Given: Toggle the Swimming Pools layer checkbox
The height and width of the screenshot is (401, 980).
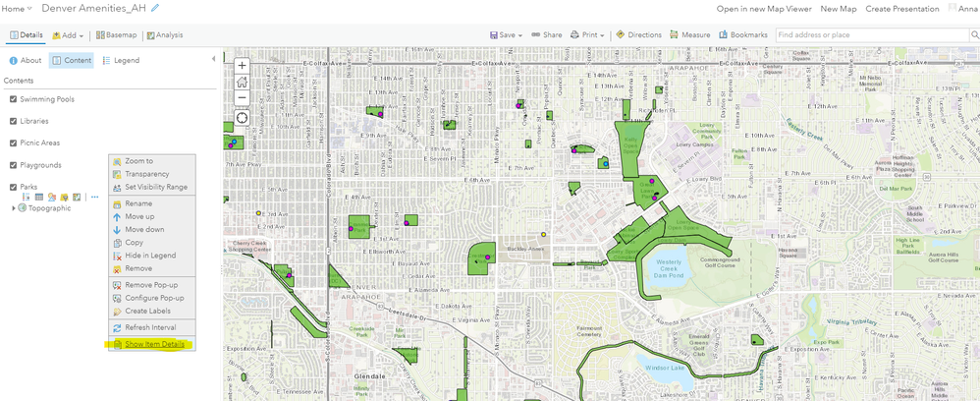Looking at the screenshot, I should pos(13,99).
